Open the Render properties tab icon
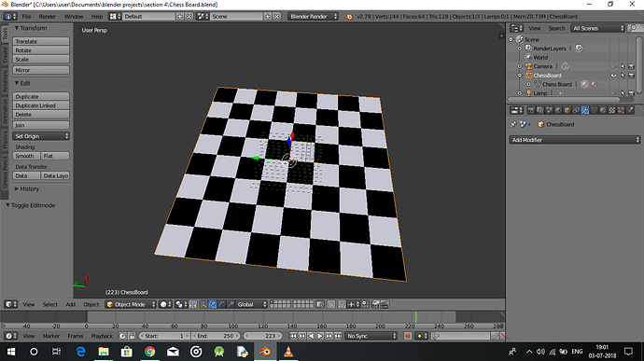 (x=531, y=110)
